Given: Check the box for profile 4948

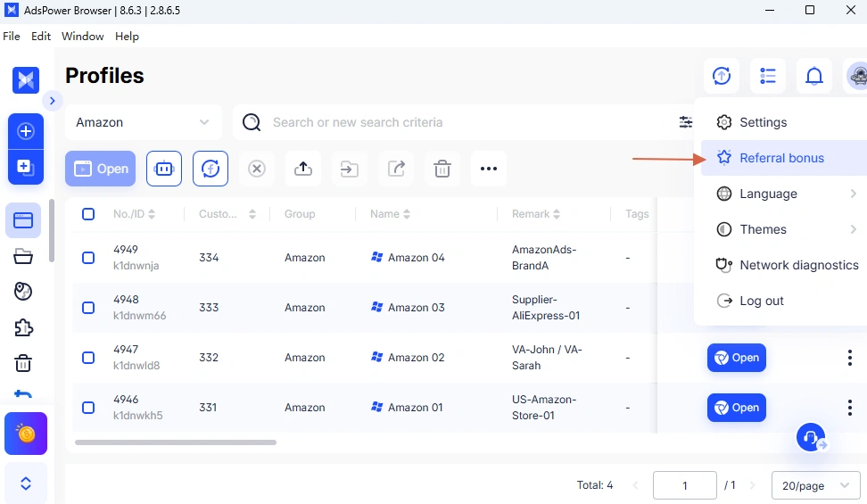Looking at the screenshot, I should 88,308.
